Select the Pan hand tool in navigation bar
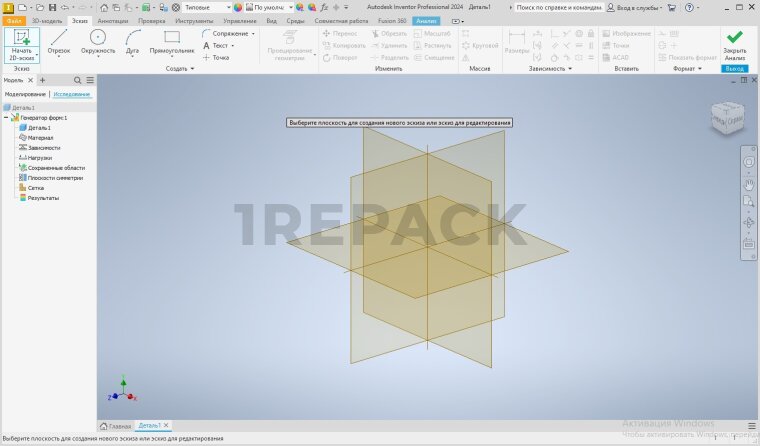This screenshot has height=446, width=760. pos(749,184)
